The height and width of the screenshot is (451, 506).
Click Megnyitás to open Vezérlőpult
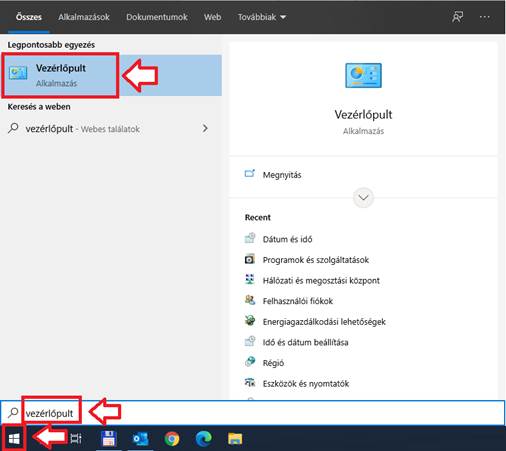coord(282,175)
